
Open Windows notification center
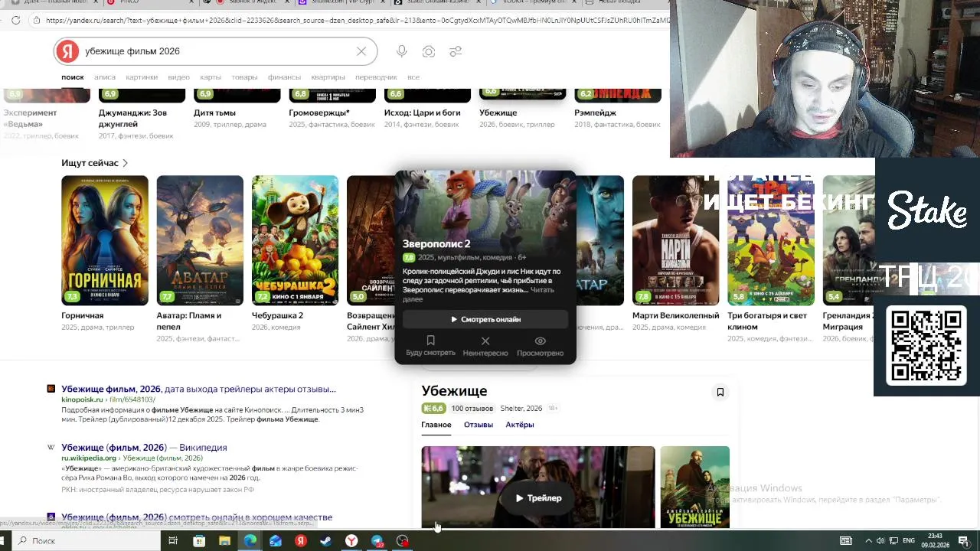coord(964,541)
